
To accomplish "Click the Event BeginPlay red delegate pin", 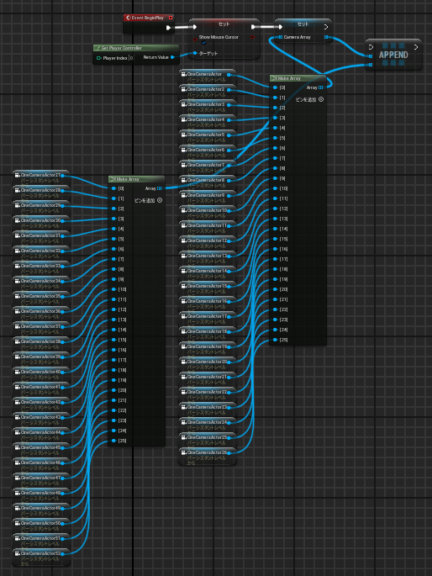I will [x=171, y=18].
